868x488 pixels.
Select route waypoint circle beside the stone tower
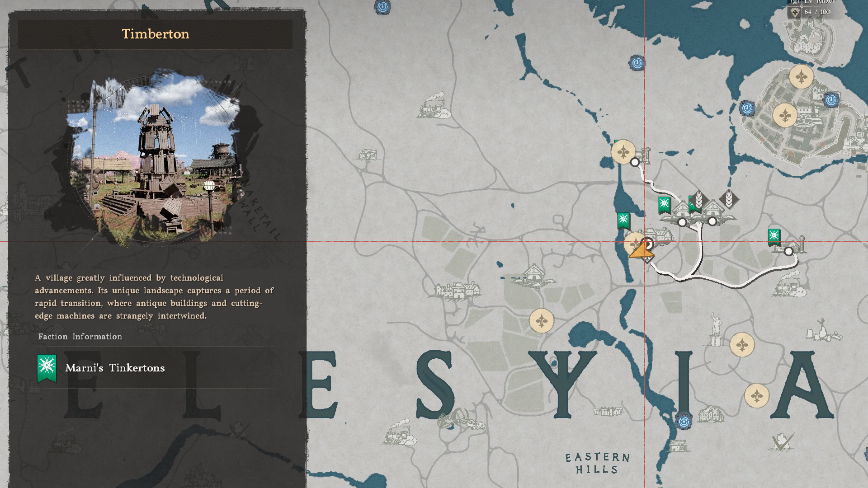pos(635,162)
